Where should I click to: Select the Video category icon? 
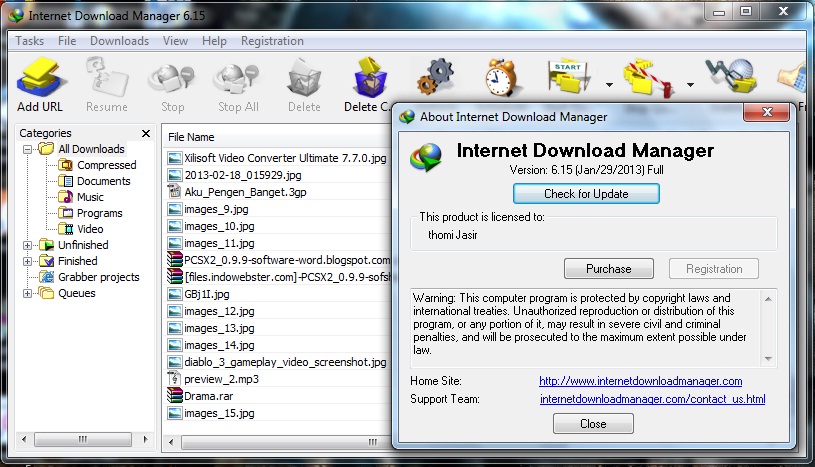tap(65, 229)
